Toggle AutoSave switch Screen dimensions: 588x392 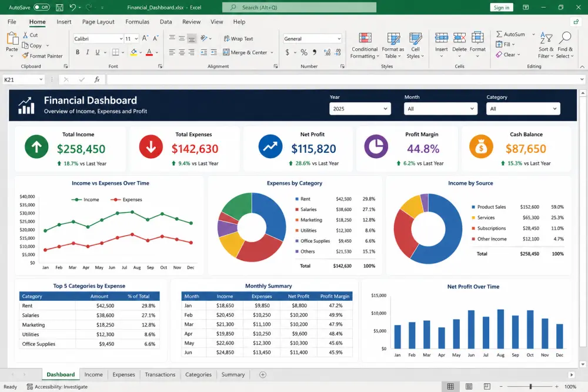[42, 7]
